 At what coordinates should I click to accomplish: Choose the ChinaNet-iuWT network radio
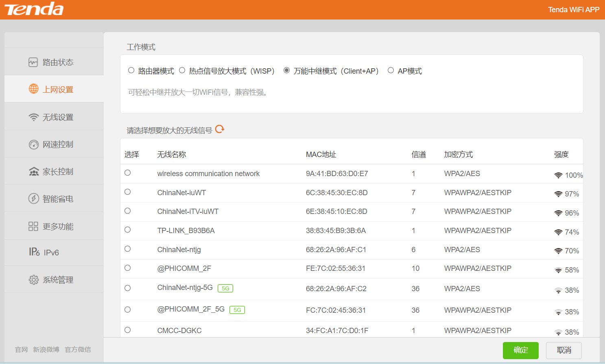pyautogui.click(x=128, y=192)
